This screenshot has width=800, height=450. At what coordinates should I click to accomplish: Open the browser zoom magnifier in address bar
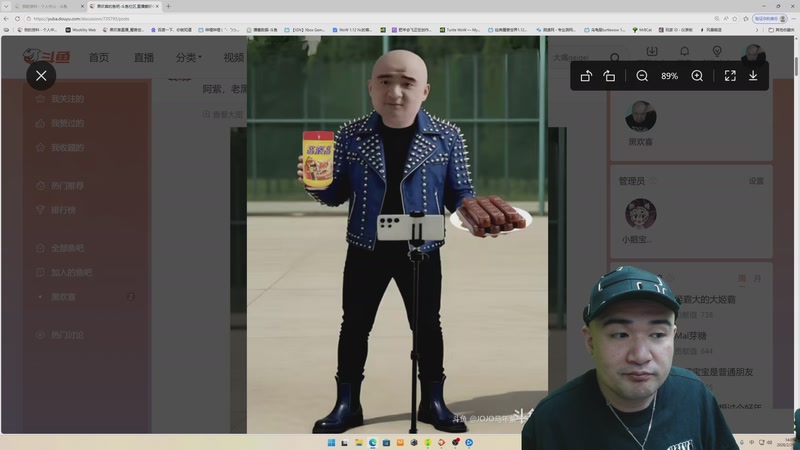(717, 18)
